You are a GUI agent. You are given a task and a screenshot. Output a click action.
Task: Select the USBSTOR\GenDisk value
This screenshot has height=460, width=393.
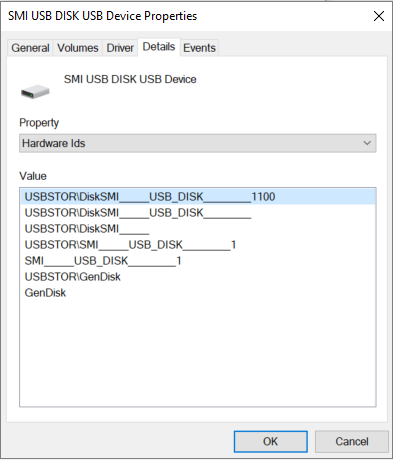198,277
